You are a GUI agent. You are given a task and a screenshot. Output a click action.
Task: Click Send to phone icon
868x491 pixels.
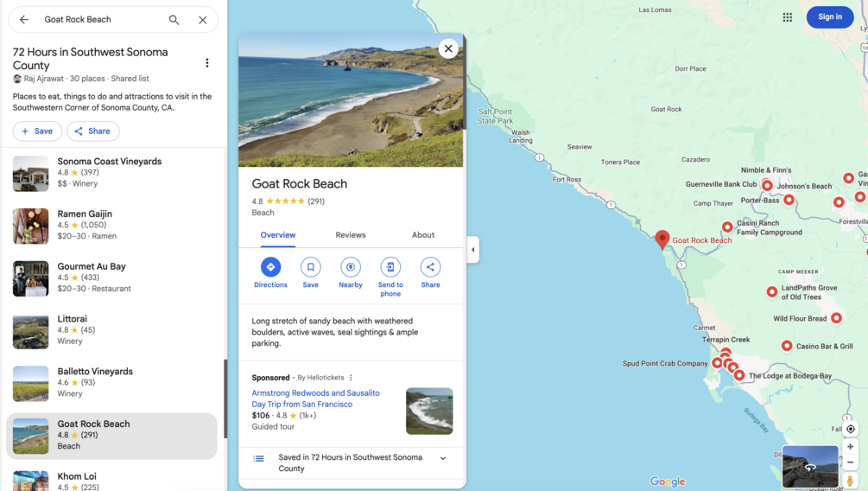pyautogui.click(x=390, y=267)
